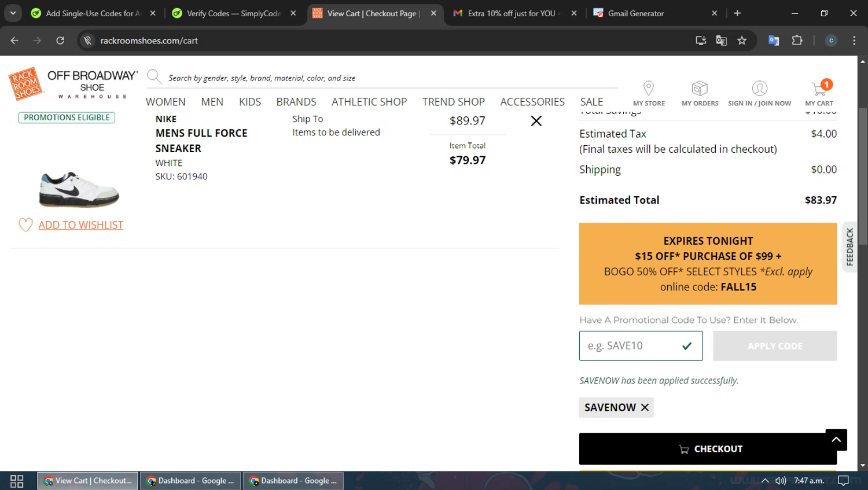Open Google Translate extension icon
This screenshot has width=868, height=490.
[774, 40]
